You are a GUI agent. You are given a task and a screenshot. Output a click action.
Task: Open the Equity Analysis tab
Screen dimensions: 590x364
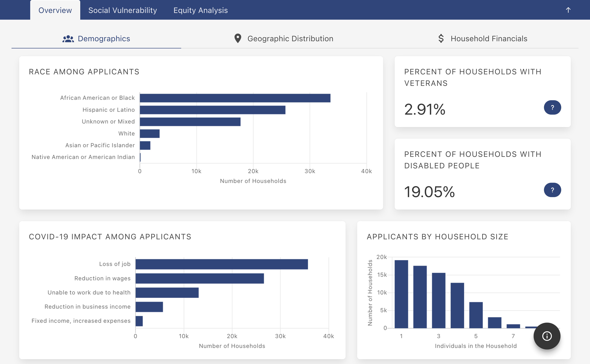tap(201, 10)
